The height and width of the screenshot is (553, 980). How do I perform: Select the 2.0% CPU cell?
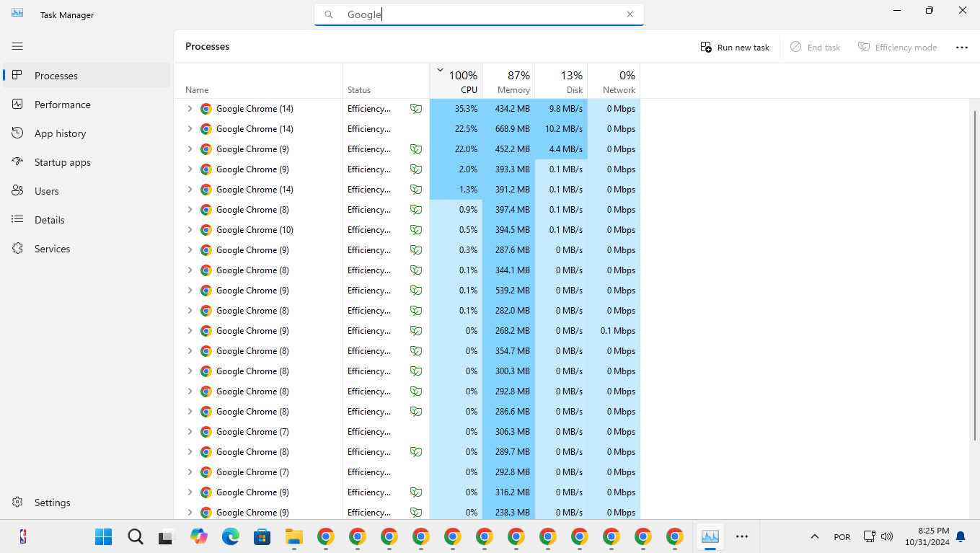(x=456, y=169)
